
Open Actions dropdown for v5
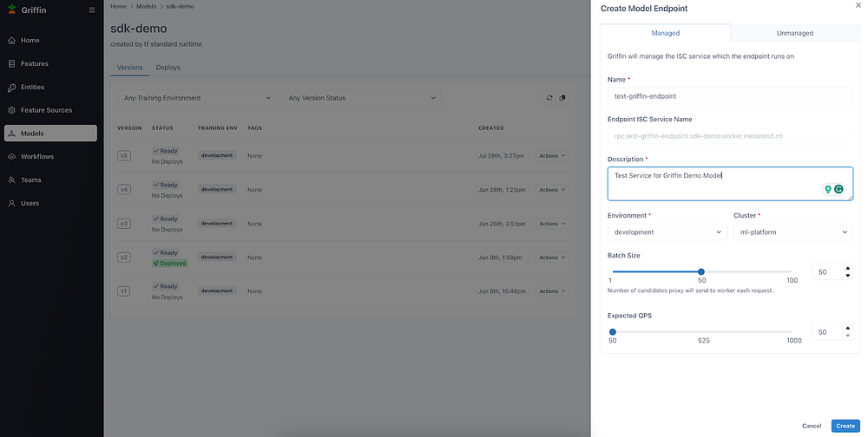(552, 156)
